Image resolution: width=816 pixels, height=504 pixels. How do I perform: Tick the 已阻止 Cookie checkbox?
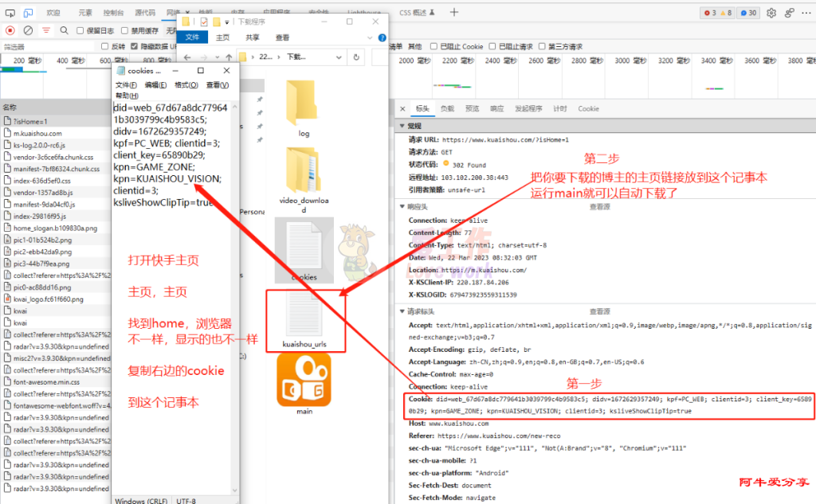click(x=433, y=46)
